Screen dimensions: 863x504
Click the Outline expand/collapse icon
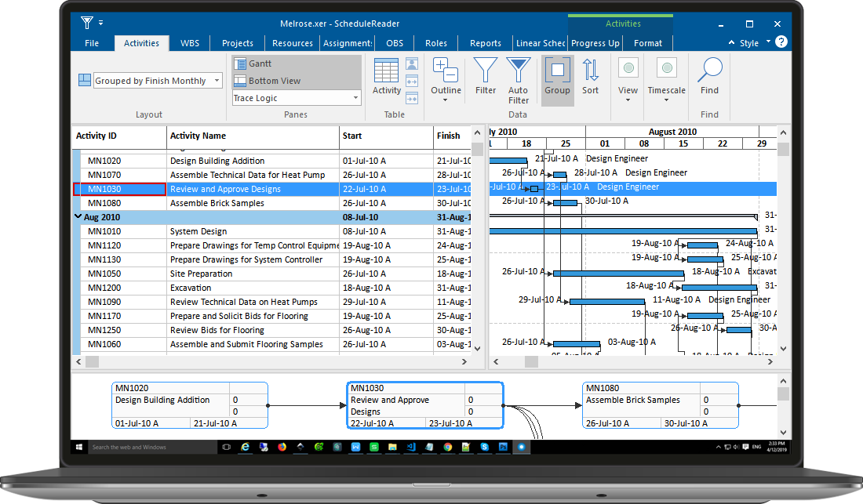pos(446,71)
